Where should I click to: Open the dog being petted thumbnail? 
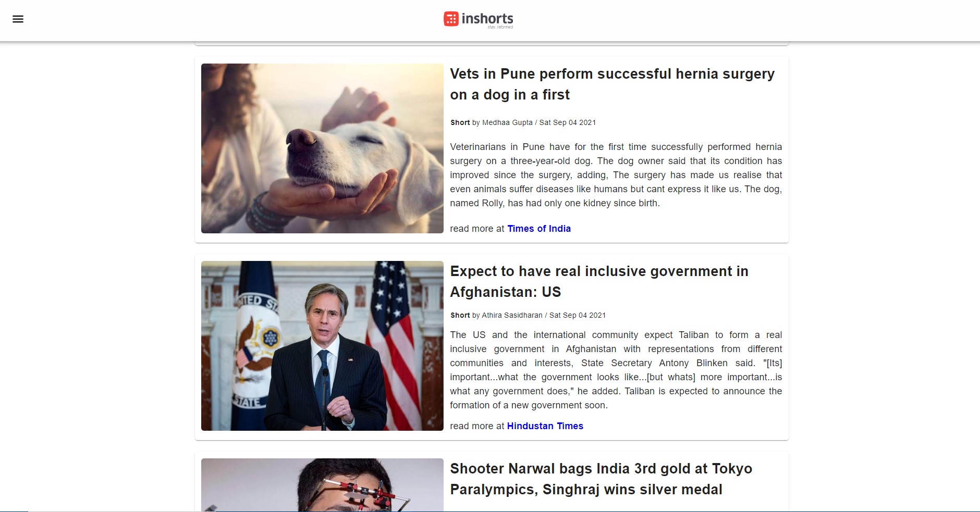(x=322, y=148)
